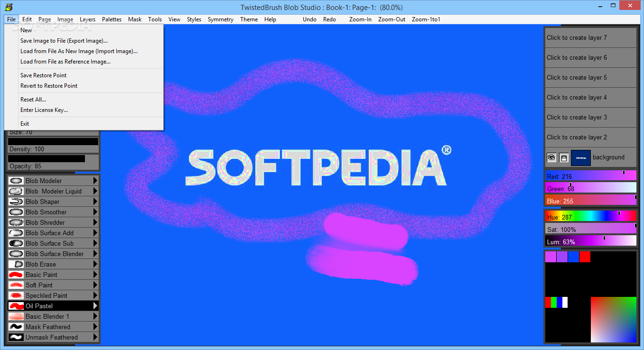Toggle background layer visibility eye
The height and width of the screenshot is (350, 644).
coord(551,157)
